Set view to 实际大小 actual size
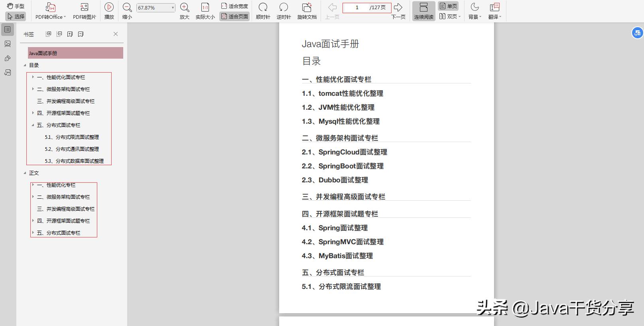 (205, 11)
